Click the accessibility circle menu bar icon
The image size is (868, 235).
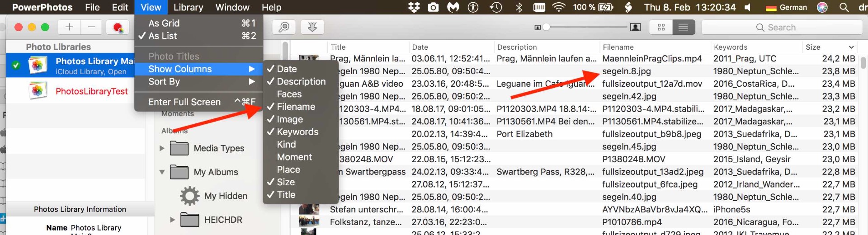[473, 7]
